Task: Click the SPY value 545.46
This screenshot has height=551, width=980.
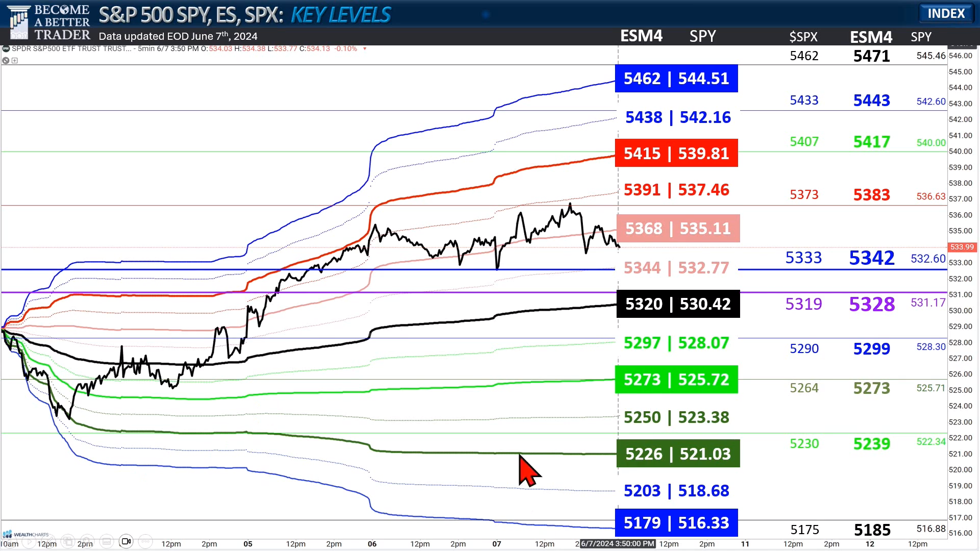Action: 931,56
